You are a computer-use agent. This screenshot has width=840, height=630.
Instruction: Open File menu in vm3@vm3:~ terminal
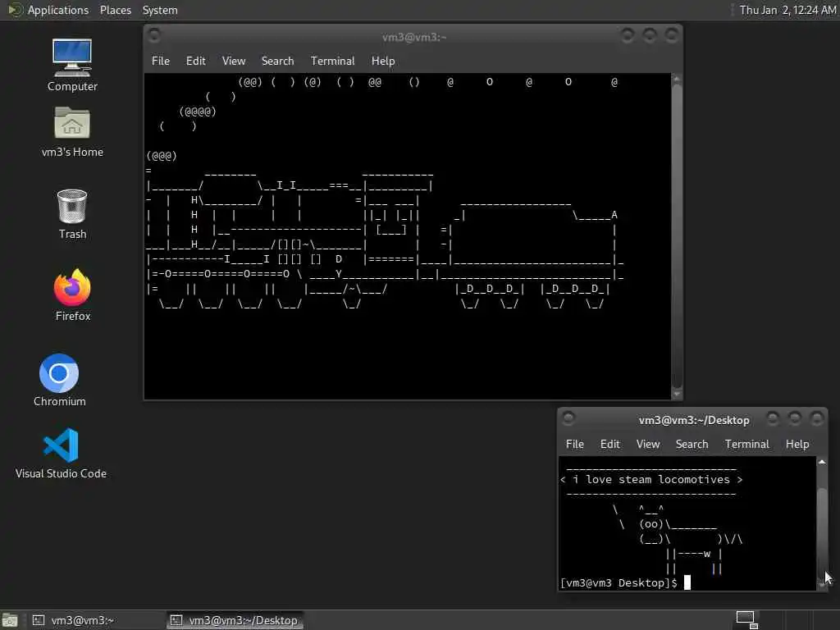[x=160, y=61]
